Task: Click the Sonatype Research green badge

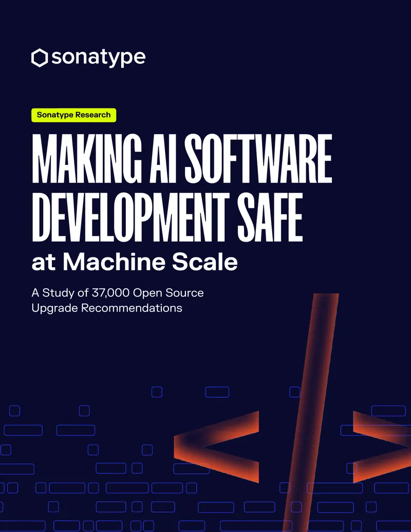Action: pyautogui.click(x=73, y=115)
